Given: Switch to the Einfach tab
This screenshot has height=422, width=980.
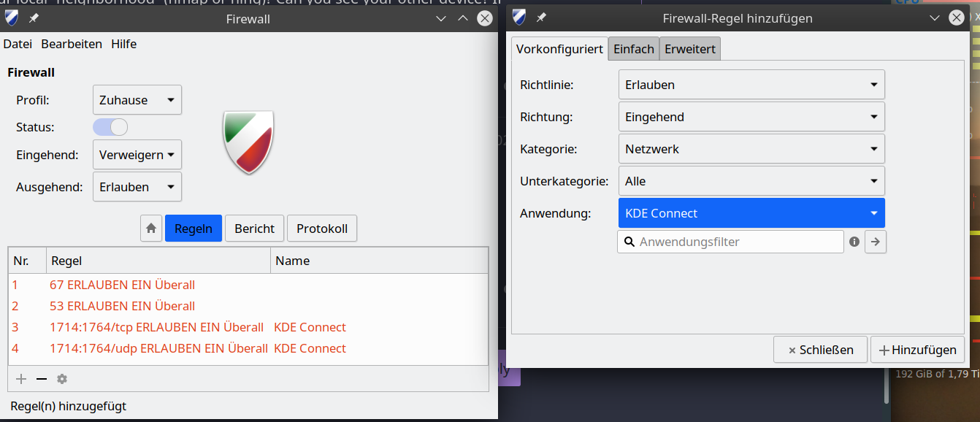Looking at the screenshot, I should coord(634,49).
